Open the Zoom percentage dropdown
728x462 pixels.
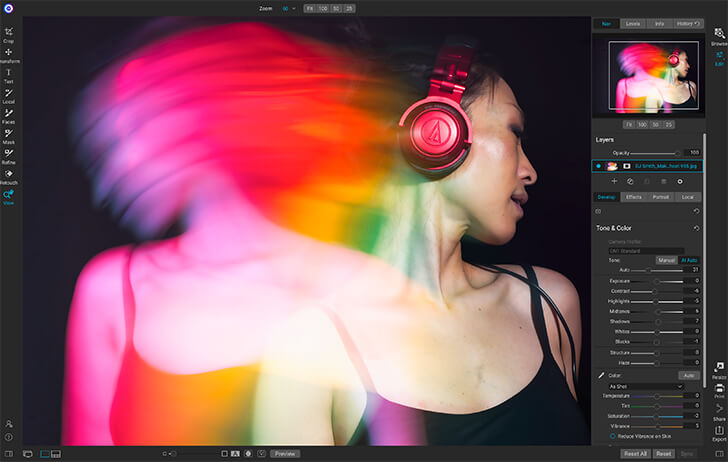pyautogui.click(x=289, y=8)
